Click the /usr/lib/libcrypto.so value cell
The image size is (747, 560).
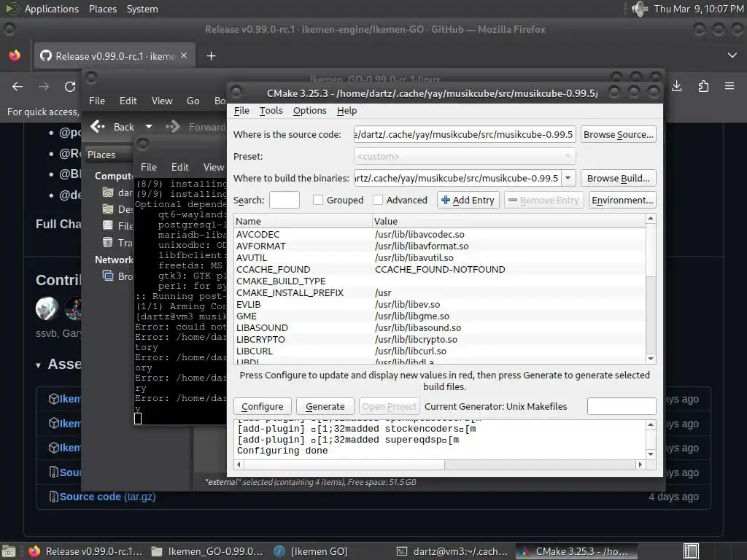coord(416,340)
